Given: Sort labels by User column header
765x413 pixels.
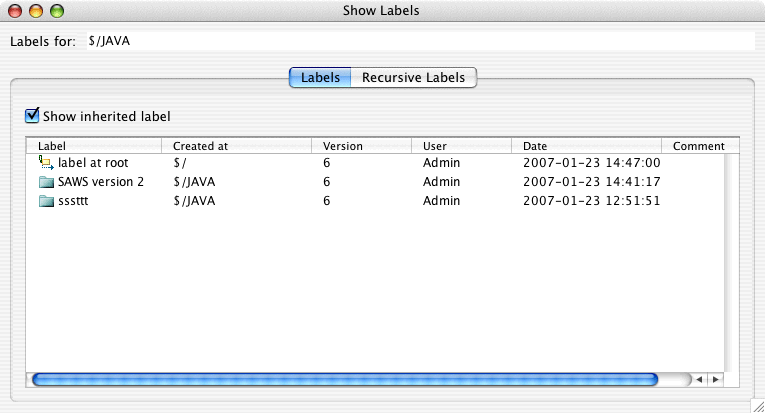Looking at the screenshot, I should [x=460, y=146].
